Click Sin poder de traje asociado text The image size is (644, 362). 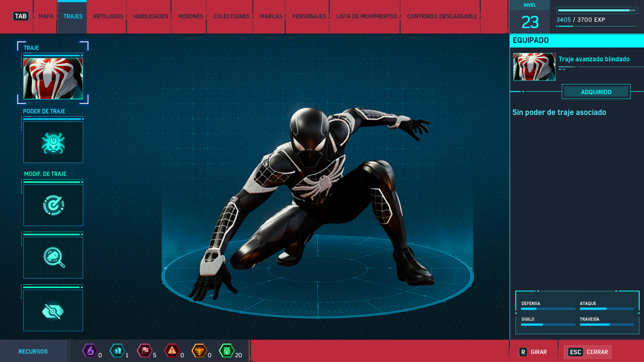(559, 112)
